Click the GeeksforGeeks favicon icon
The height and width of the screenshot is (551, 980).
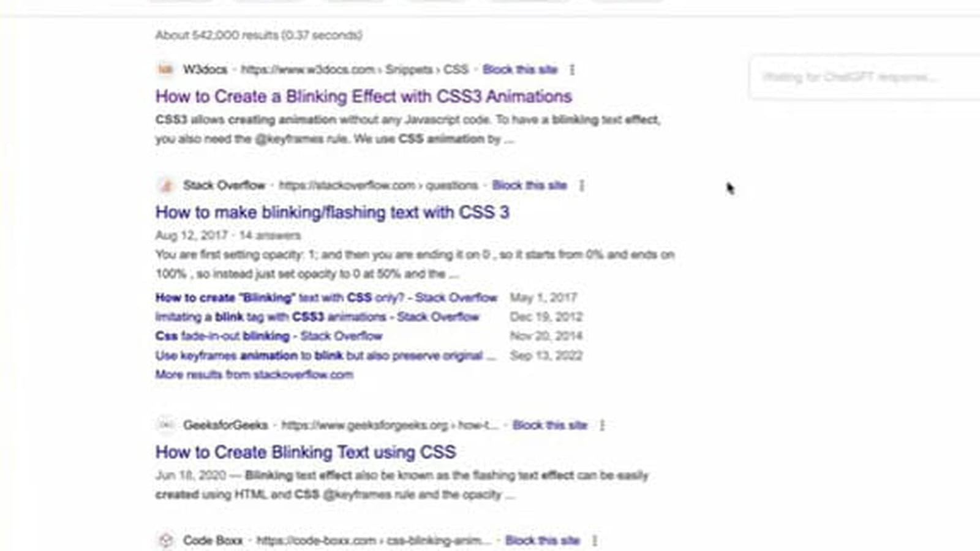[165, 425]
